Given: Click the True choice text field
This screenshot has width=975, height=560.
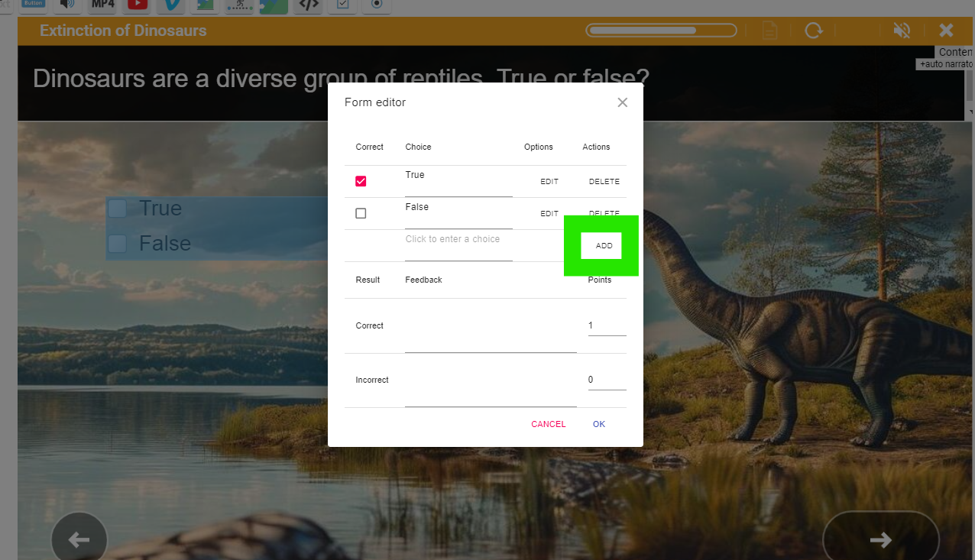Looking at the screenshot, I should pos(458,182).
